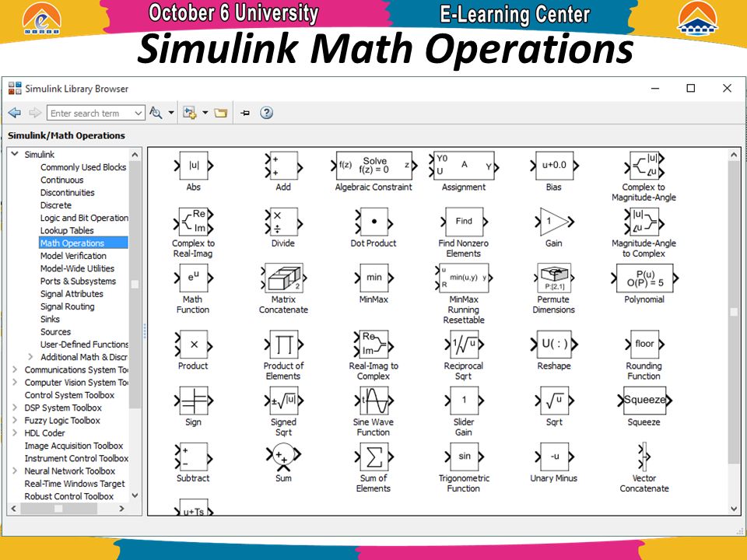Image resolution: width=747 pixels, height=560 pixels.
Task: Select the Squeeze block
Action: (644, 401)
